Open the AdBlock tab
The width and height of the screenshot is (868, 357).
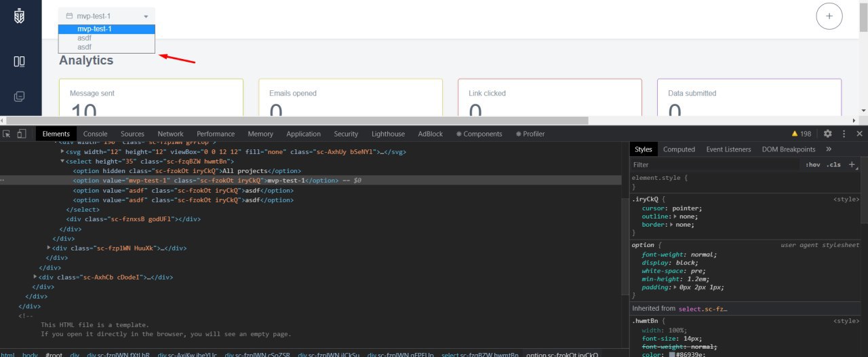pyautogui.click(x=430, y=134)
